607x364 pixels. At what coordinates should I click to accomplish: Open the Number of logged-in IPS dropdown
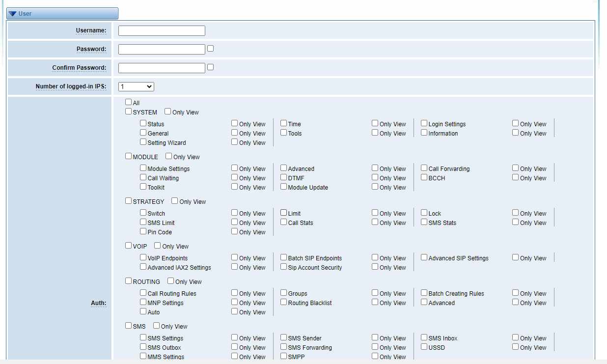pyautogui.click(x=136, y=86)
